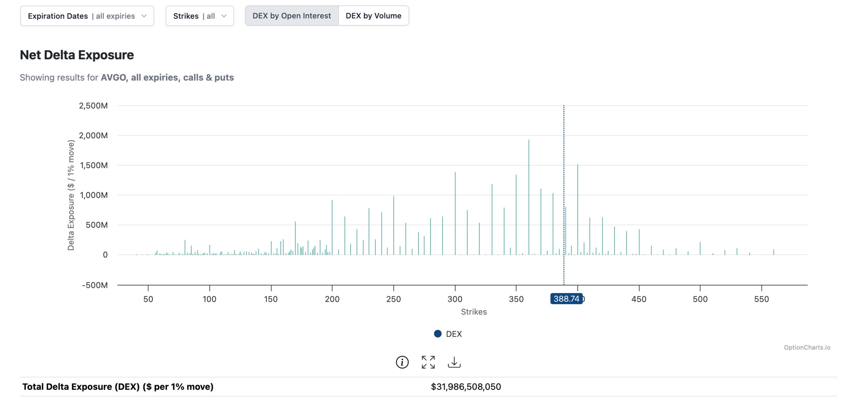Click the bar at strike 200
Viewport: 868px width, 399px height.
pyautogui.click(x=332, y=227)
